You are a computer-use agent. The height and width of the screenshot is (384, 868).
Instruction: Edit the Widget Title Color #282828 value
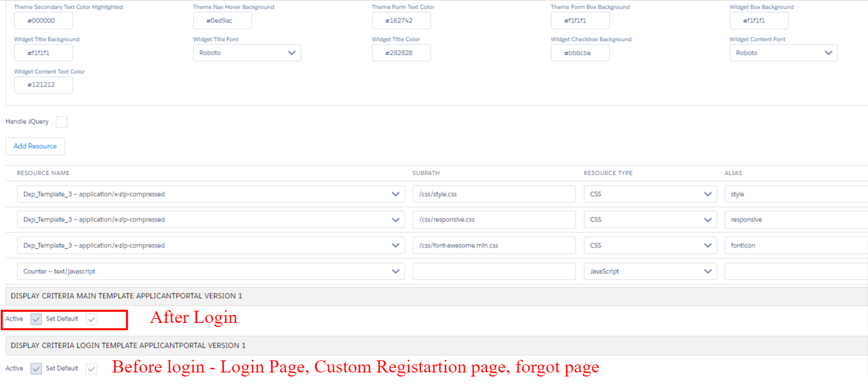pyautogui.click(x=401, y=53)
